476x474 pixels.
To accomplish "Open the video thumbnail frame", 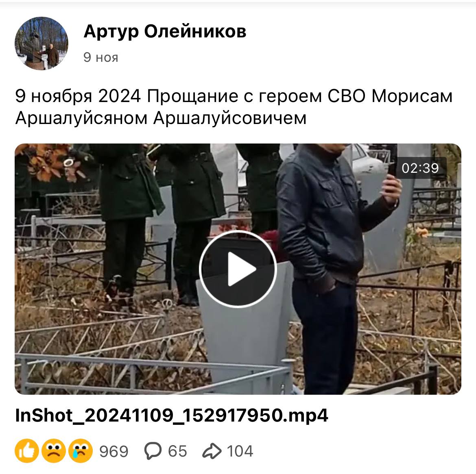I will click(x=238, y=269).
